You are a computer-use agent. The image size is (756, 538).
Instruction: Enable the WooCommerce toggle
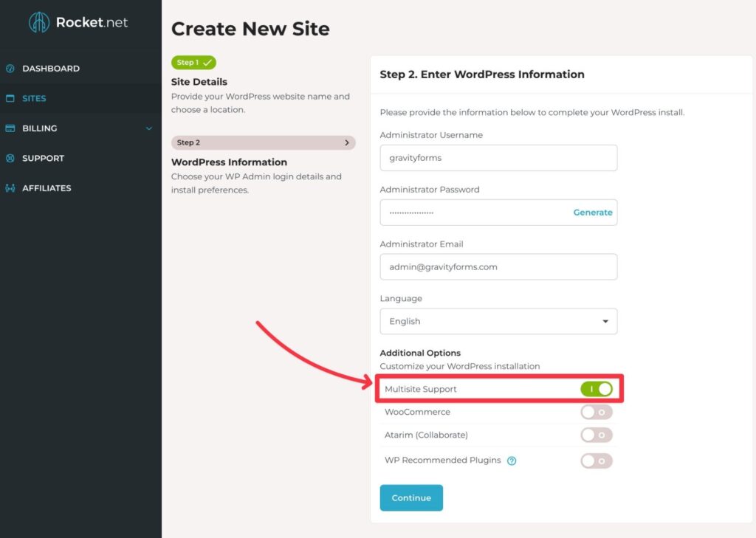[x=596, y=412]
